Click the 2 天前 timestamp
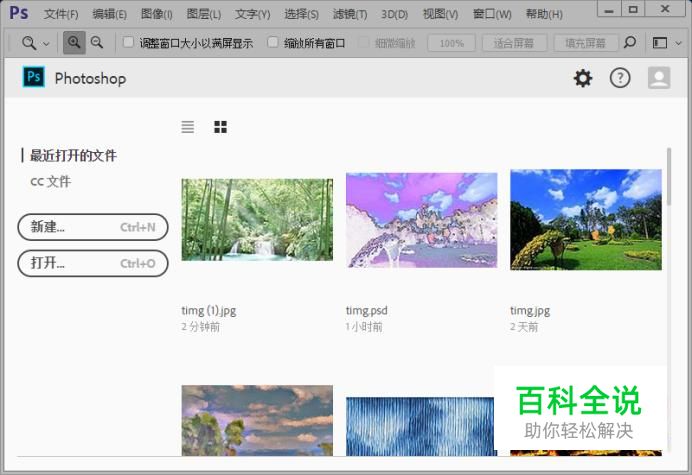The height and width of the screenshot is (475, 692). pyautogui.click(x=524, y=327)
